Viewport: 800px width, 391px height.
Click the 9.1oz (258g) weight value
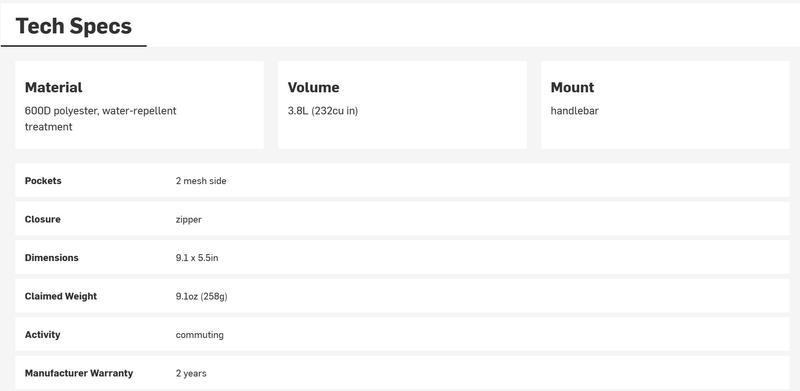point(202,297)
